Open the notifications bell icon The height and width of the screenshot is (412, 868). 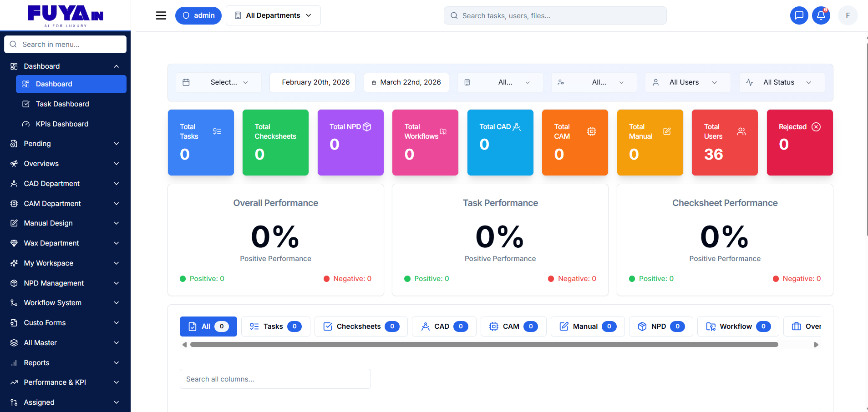tap(821, 15)
